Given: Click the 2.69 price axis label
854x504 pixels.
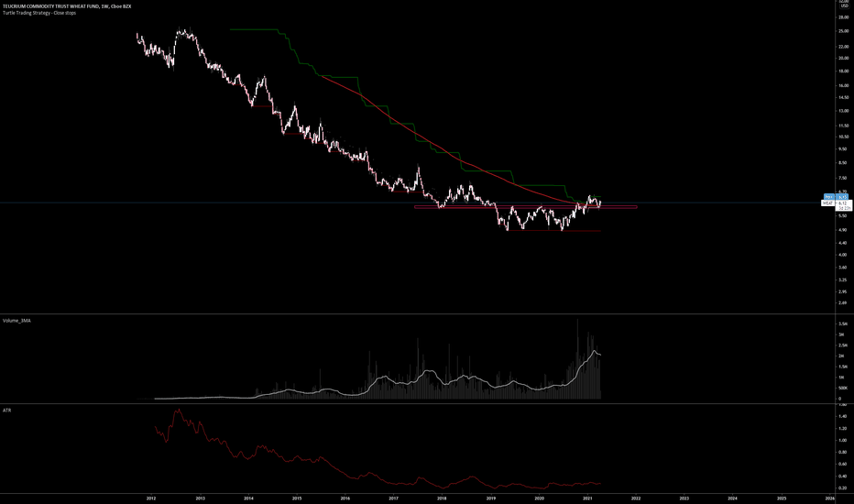Looking at the screenshot, I should [843, 303].
